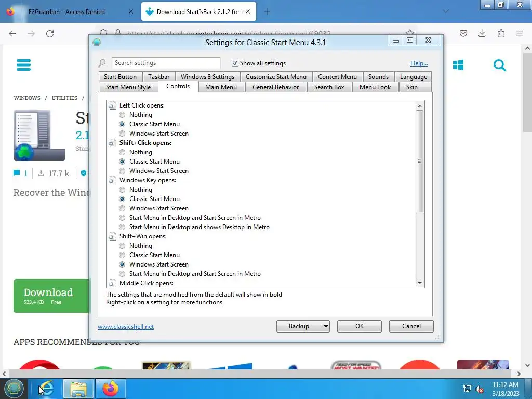Click the WINDOWS breadcrumb link
The image size is (532, 399).
(x=27, y=98)
